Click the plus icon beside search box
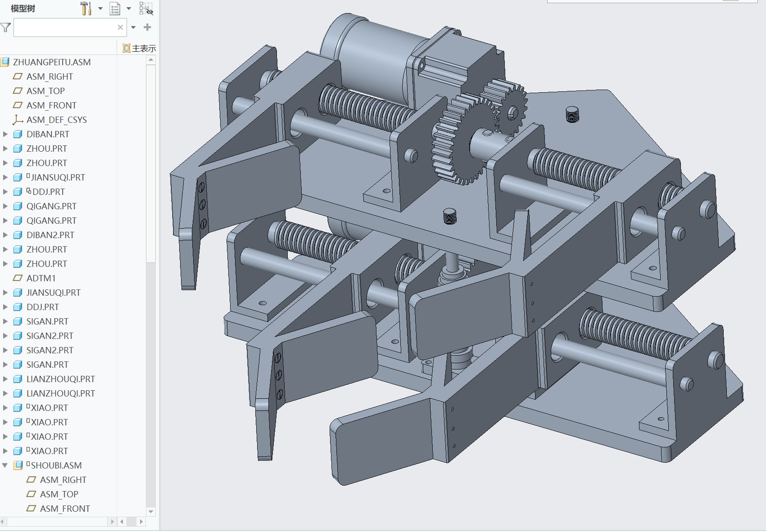 point(147,27)
